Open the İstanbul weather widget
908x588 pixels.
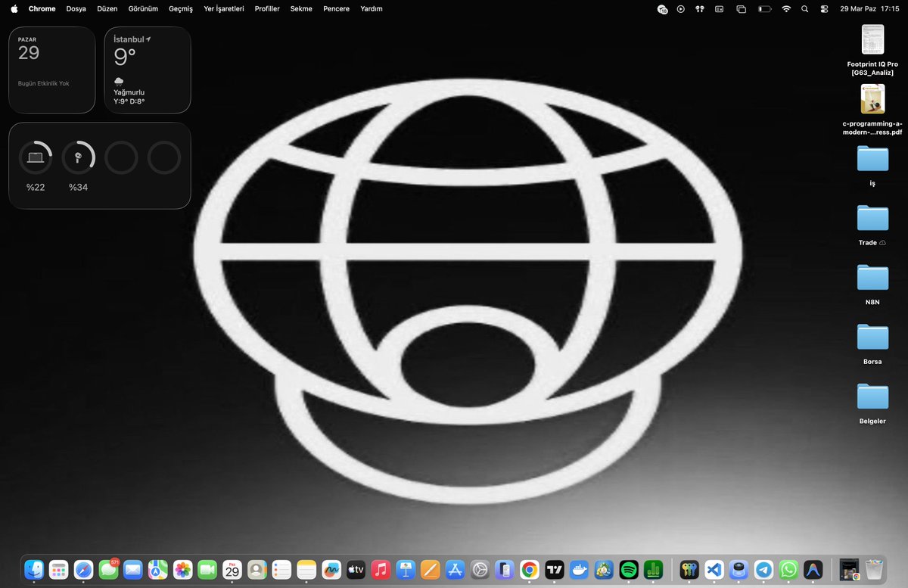[x=148, y=70]
